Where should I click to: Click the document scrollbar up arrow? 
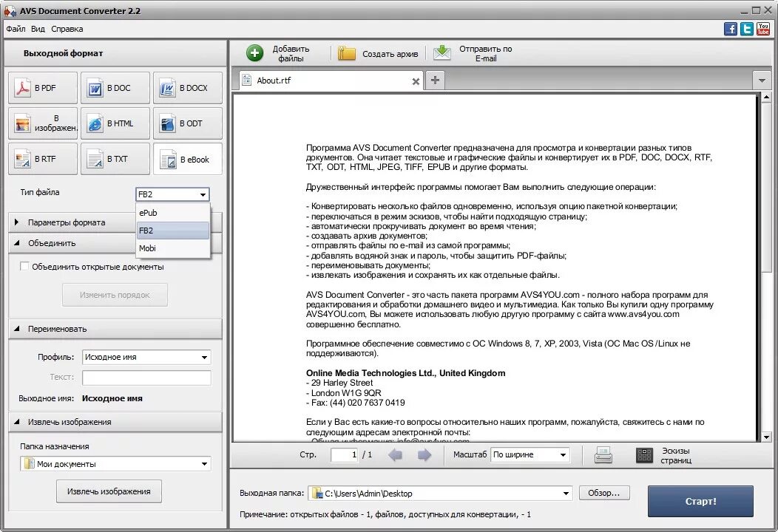click(x=767, y=98)
